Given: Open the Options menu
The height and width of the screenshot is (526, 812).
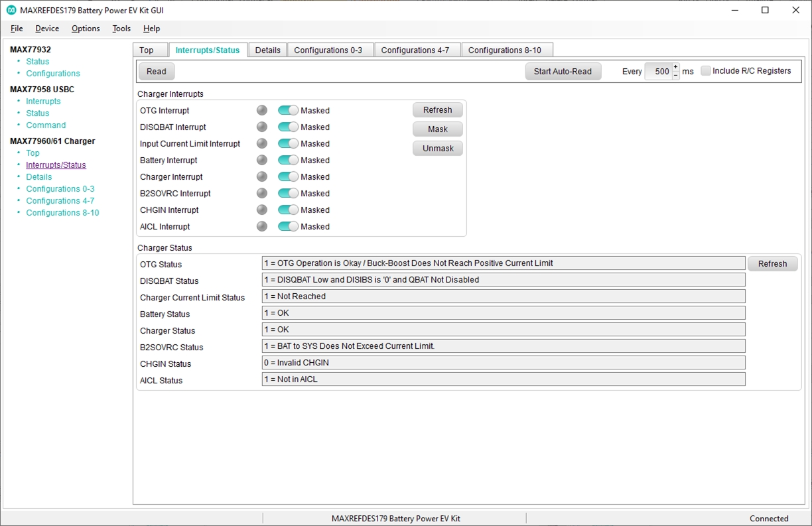Looking at the screenshot, I should 86,29.
